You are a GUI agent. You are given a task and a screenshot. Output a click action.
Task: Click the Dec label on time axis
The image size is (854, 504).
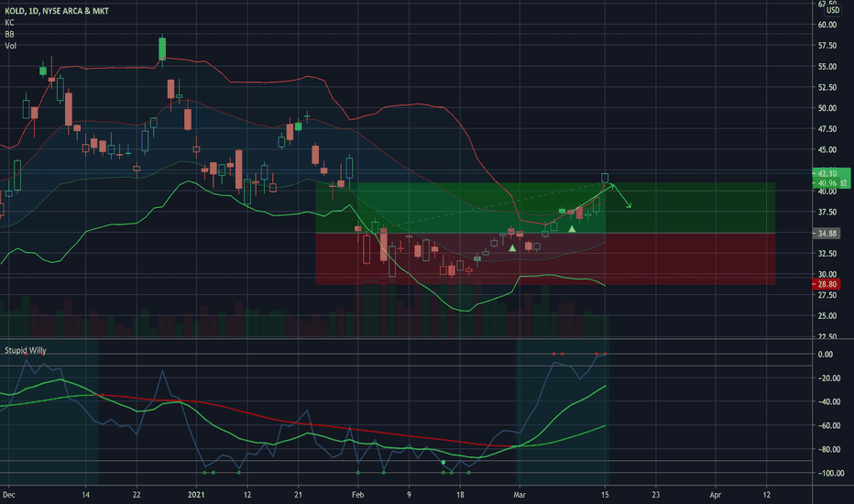coord(9,495)
